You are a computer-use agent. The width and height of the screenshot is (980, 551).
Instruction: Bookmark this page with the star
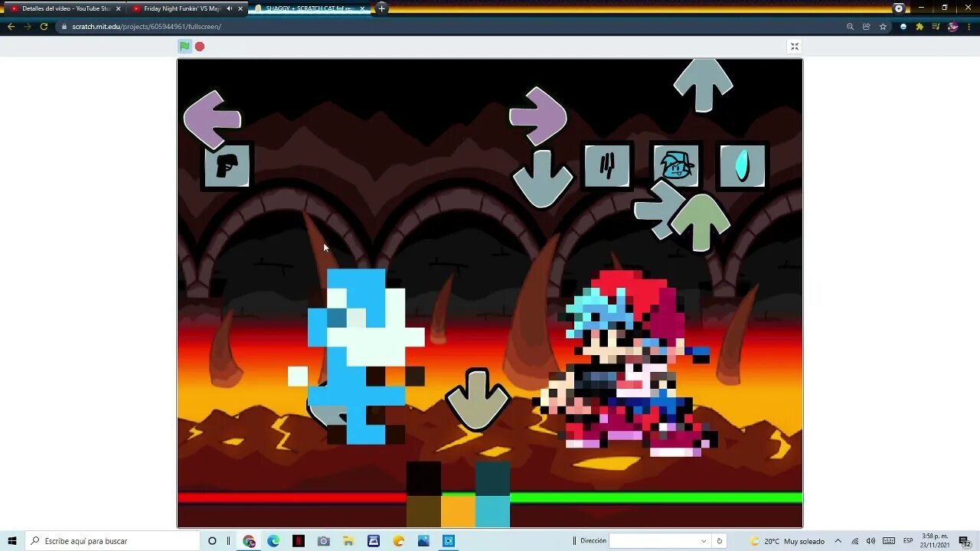pyautogui.click(x=883, y=26)
